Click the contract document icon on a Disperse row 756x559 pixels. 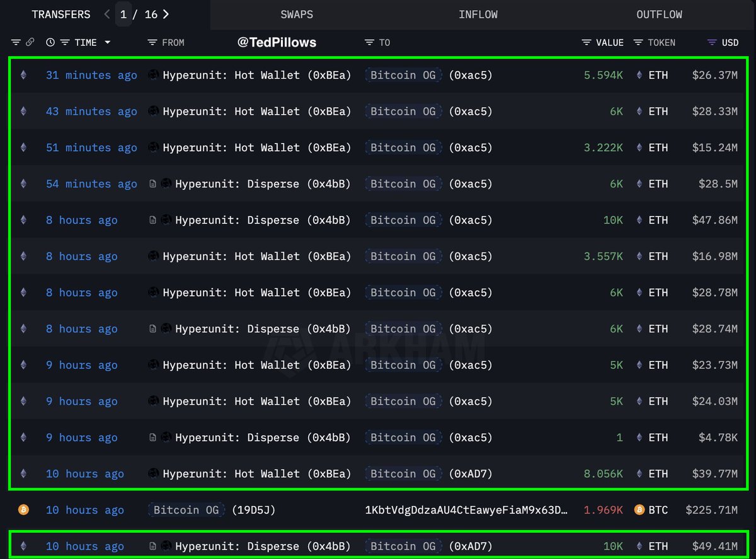pyautogui.click(x=152, y=184)
